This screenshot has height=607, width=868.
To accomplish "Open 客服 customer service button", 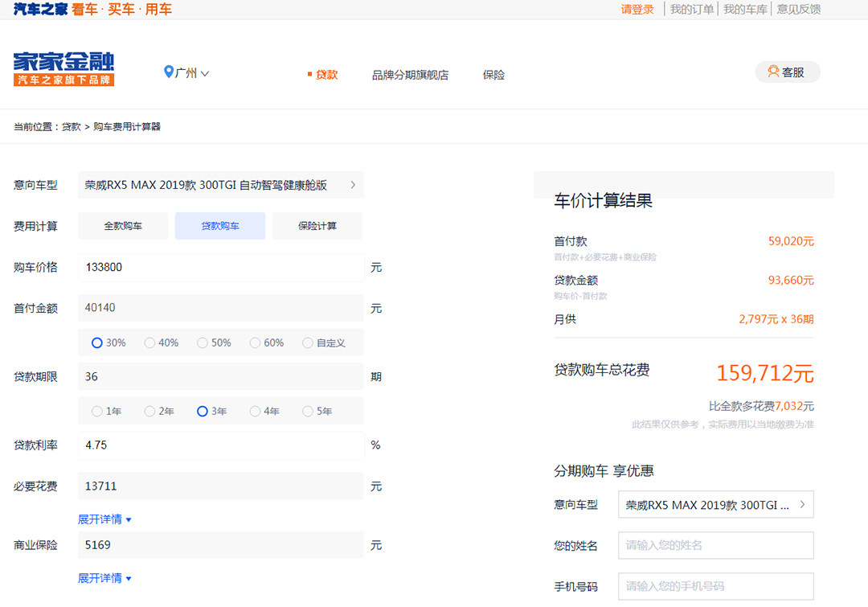I will 787,72.
